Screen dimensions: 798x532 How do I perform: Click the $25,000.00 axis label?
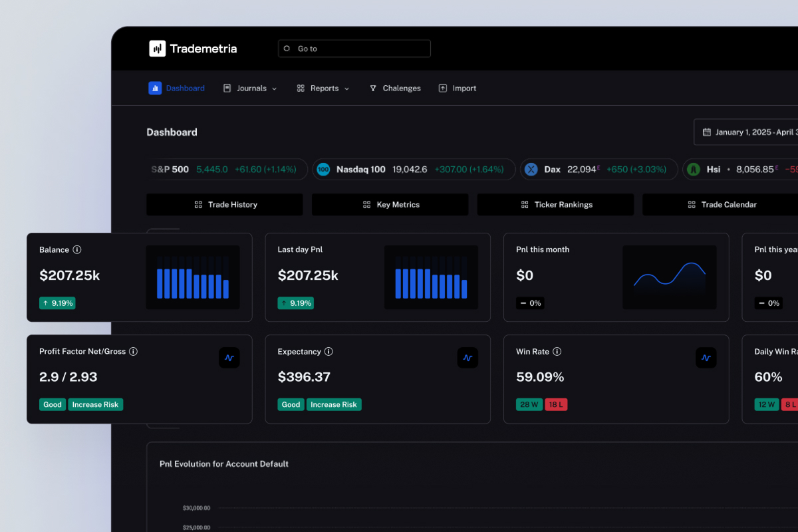click(196, 528)
